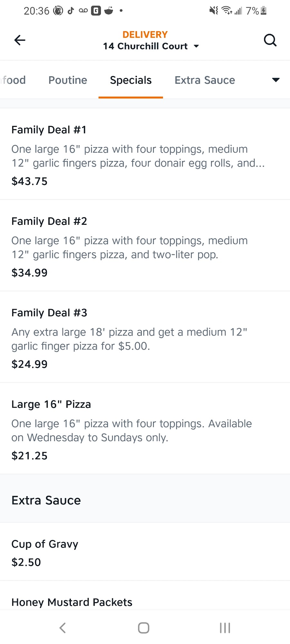Open Android recent apps button
This screenshot has height=644, width=290.
225,628
